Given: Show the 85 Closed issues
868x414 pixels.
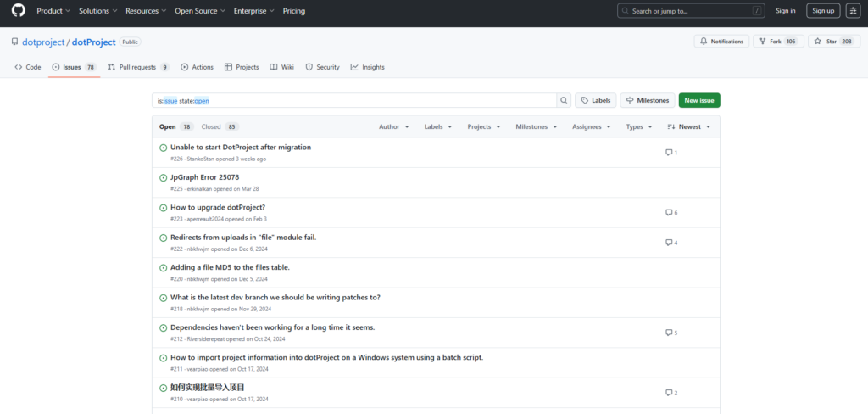Looking at the screenshot, I should [220, 126].
